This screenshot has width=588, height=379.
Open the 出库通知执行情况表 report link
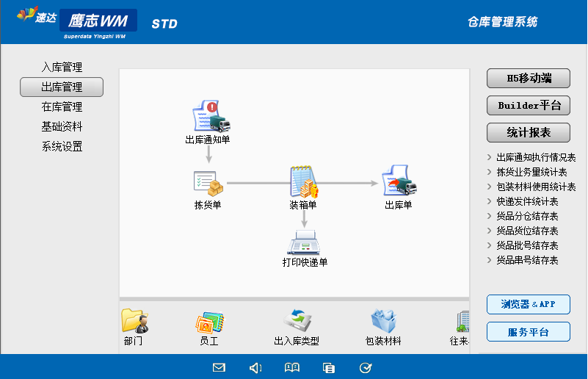click(536, 158)
